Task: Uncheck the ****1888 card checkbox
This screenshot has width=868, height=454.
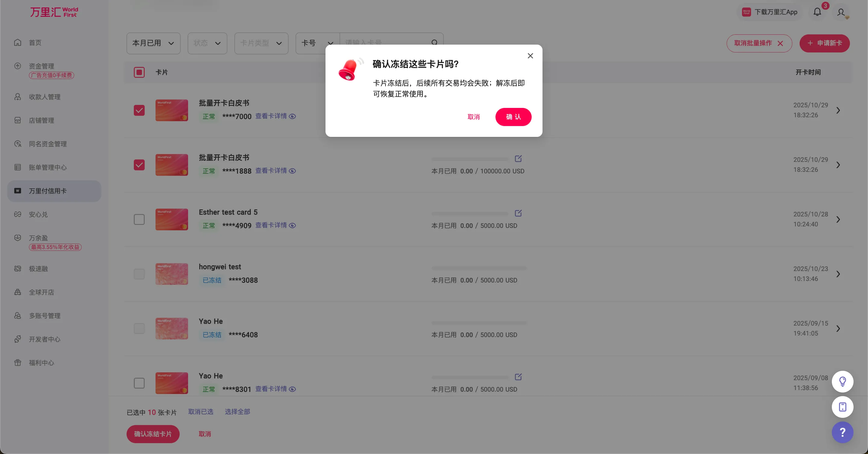Action: click(x=139, y=165)
